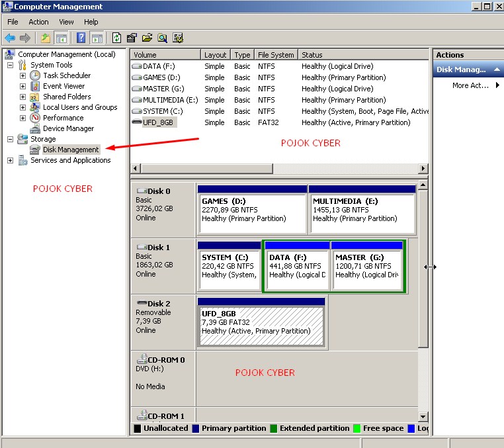The image size is (504, 448).
Task: Select the MULTIMEDIA (E:) partition block
Action: coord(362,210)
